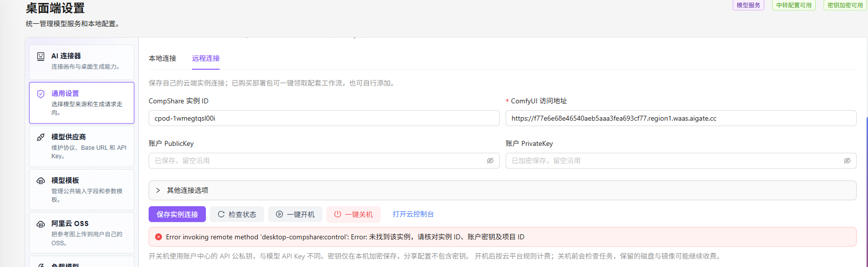The image size is (868, 267).
Task: Click the 模型供应商 plug icon
Action: [41, 137]
